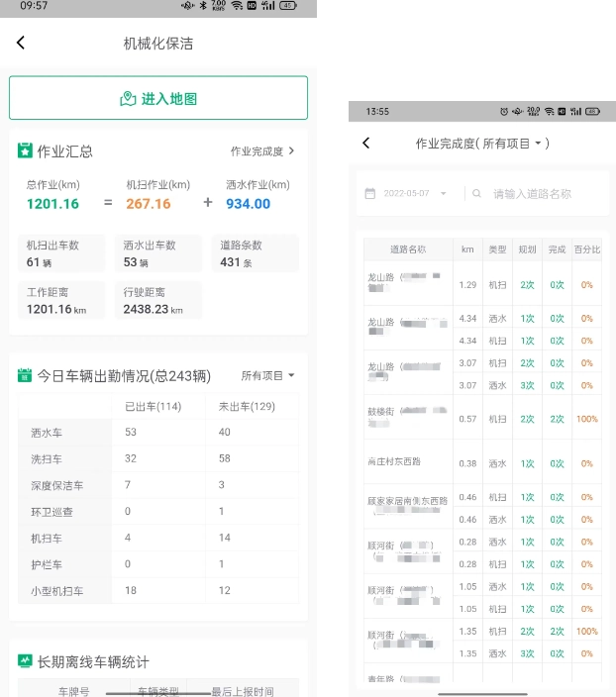Click calendar icon next to 今日车辆出勤情况
Image resolution: width=616 pixels, height=697 pixels.
pyautogui.click(x=26, y=375)
